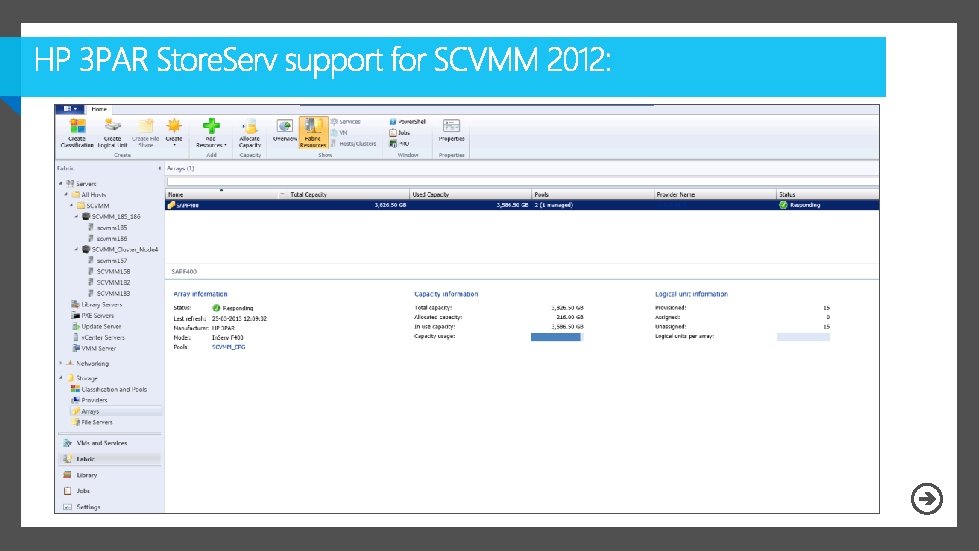Collapse the Storage tree node
979x551 pixels.
click(x=61, y=378)
